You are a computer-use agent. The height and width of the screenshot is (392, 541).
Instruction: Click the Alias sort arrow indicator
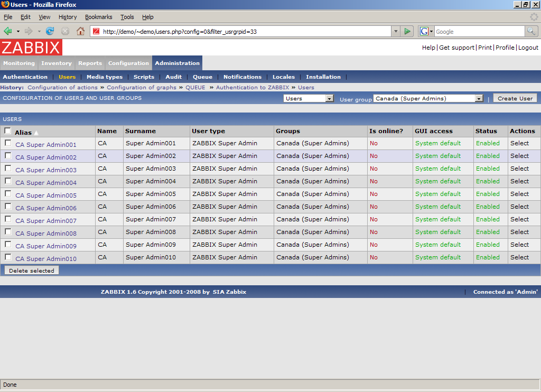pos(36,133)
